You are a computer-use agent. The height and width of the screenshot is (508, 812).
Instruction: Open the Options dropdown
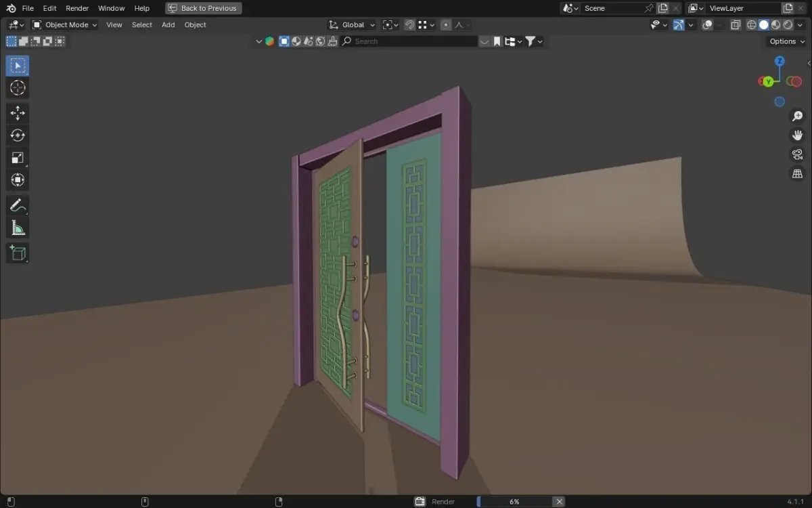[787, 41]
